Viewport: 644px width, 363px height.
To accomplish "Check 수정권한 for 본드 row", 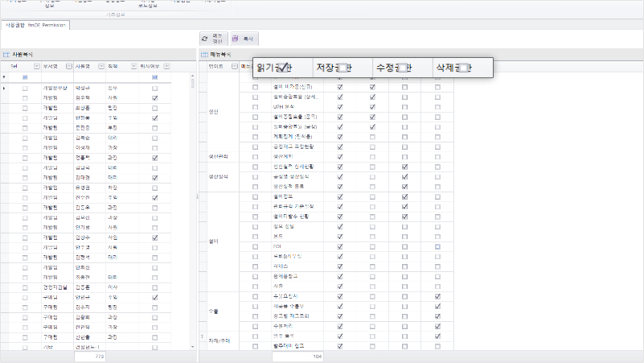I will click(405, 237).
